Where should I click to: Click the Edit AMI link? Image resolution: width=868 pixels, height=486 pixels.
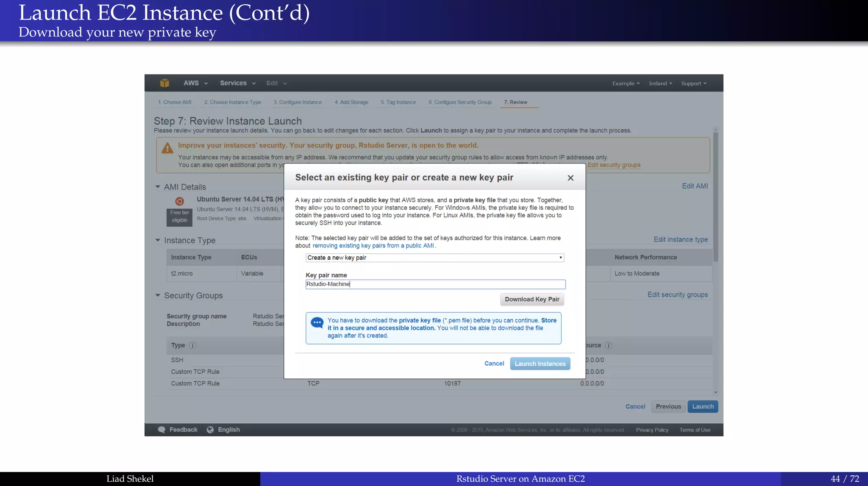tap(695, 186)
